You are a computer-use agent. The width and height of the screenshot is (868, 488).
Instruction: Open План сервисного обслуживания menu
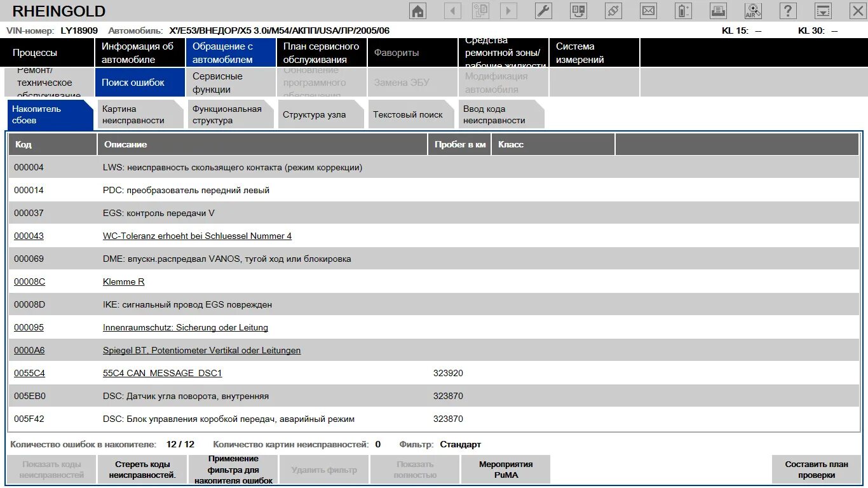(322, 53)
